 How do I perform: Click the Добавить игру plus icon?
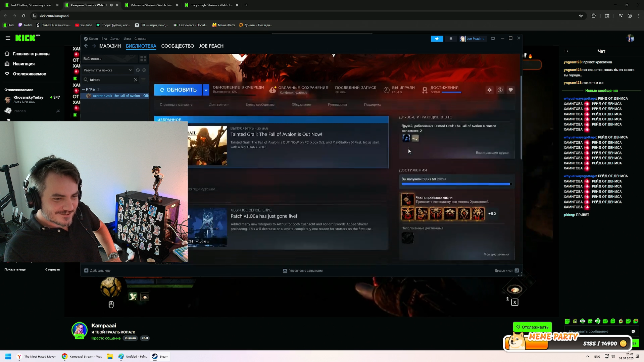86,271
